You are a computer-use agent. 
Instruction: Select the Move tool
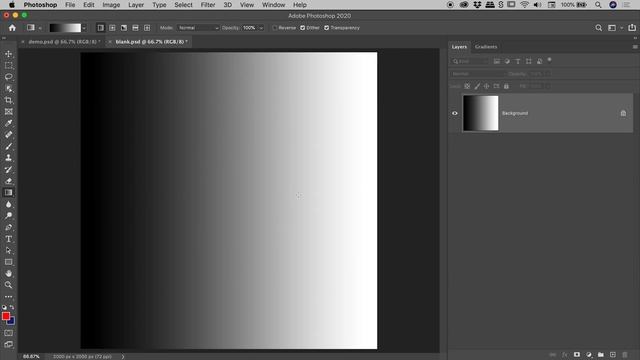(x=9, y=54)
